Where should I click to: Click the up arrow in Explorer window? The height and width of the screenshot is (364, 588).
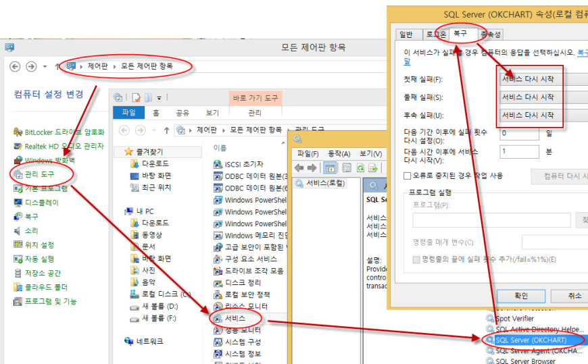pyautogui.click(x=166, y=130)
